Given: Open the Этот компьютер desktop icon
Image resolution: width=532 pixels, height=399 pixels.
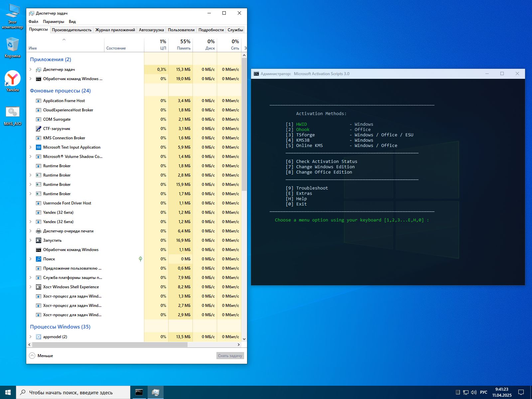Looking at the screenshot, I should coord(12,16).
